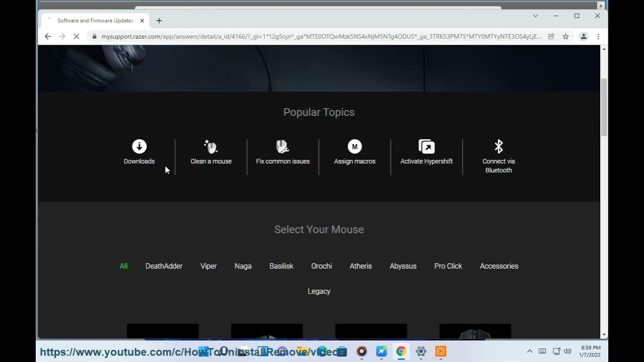Open the blue messenger app in taskbar
The width and height of the screenshot is (644, 362).
click(x=381, y=351)
